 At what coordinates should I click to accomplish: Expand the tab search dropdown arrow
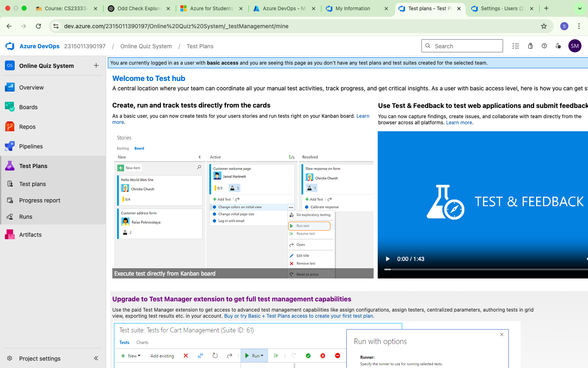[x=579, y=8]
